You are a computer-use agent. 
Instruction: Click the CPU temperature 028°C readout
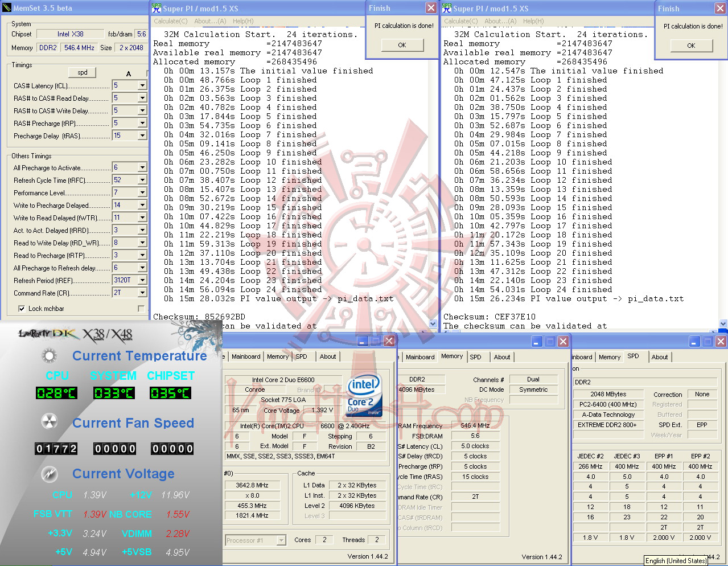tap(56, 393)
